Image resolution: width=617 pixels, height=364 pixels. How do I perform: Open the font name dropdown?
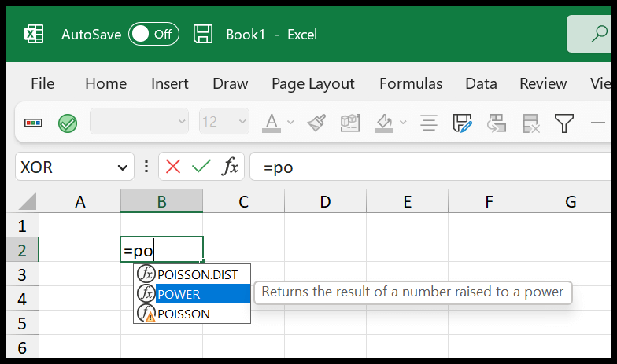tap(139, 121)
